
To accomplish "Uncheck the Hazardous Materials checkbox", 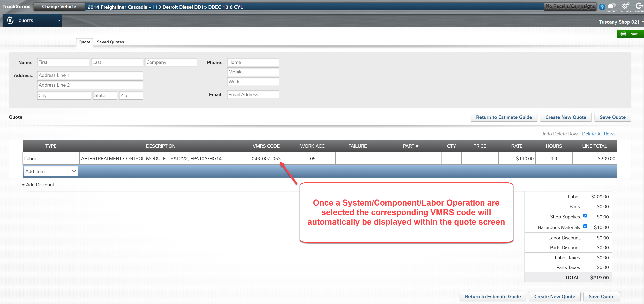I will 585,226.
